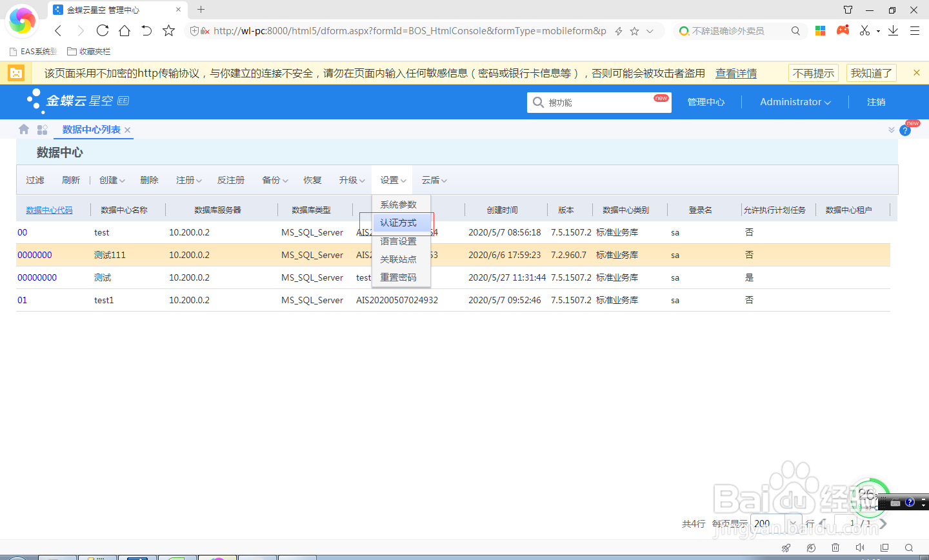Image resolution: width=929 pixels, height=560 pixels.
Task: Toggle the split-screen icon in the bottom toolbar
Action: coord(884,547)
